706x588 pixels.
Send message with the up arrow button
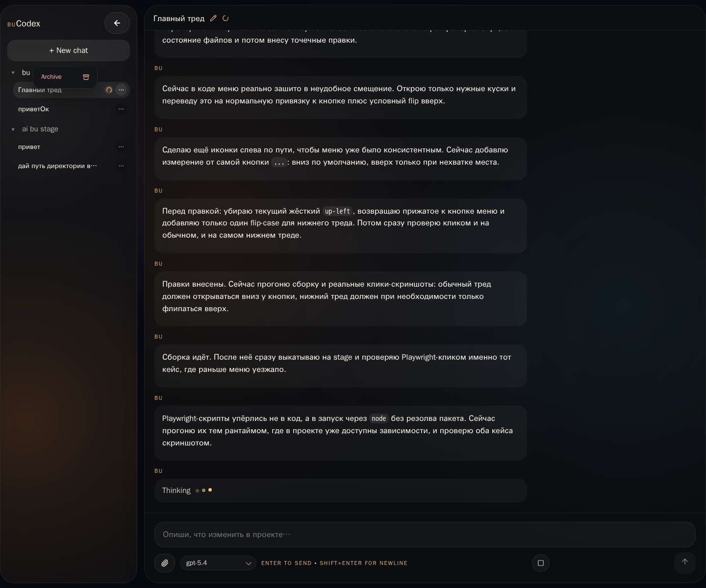click(684, 562)
